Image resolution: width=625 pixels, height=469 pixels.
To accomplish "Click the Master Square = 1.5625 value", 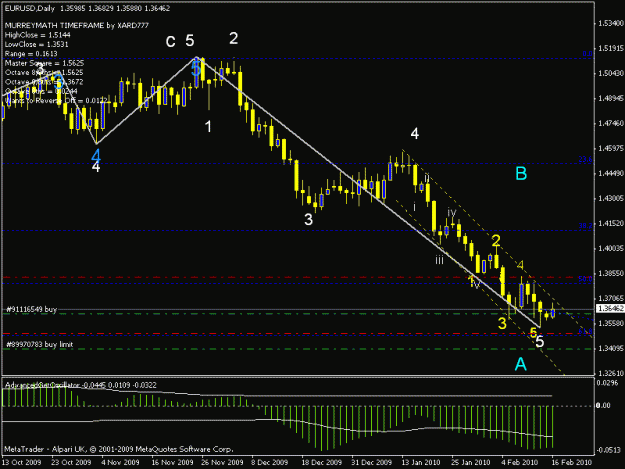I will (x=44, y=63).
